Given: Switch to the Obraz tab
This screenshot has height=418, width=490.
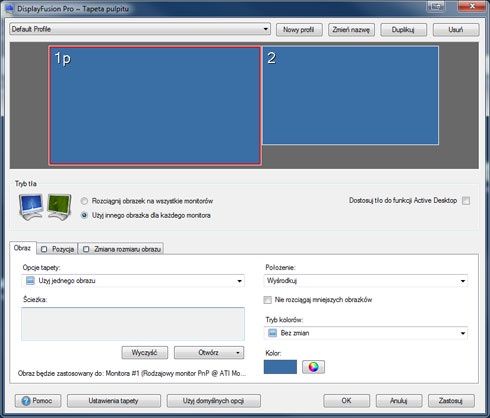Looking at the screenshot, I should pyautogui.click(x=22, y=248).
